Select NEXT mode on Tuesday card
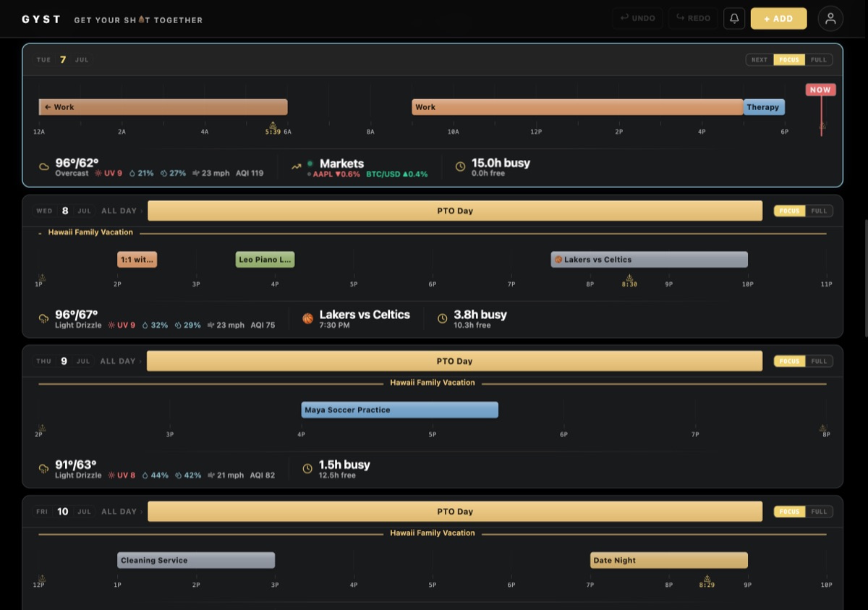868x610 pixels. [x=759, y=60]
